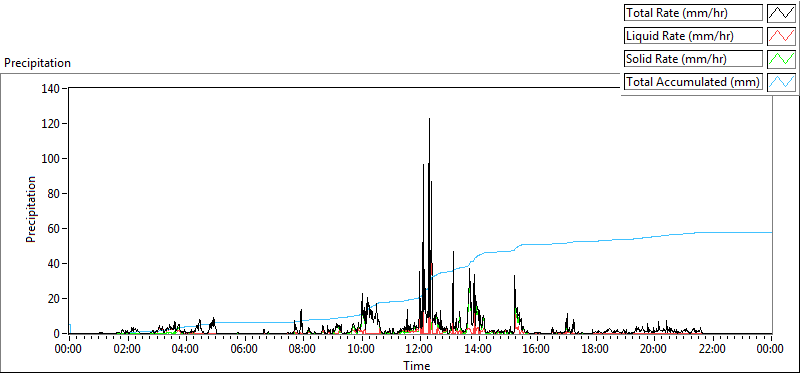Image resolution: width=800 pixels, height=373 pixels.
Task: Click the 04:00 time axis label
Action: 186,350
